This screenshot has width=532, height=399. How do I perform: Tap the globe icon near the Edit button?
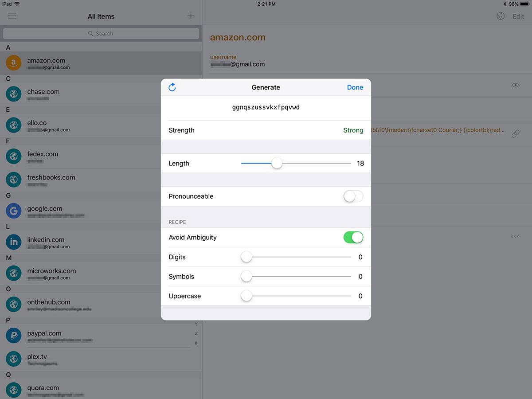[x=501, y=16]
